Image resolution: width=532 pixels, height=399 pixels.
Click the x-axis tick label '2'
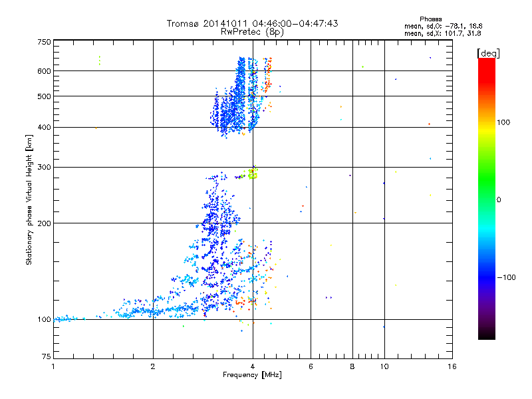point(153,366)
